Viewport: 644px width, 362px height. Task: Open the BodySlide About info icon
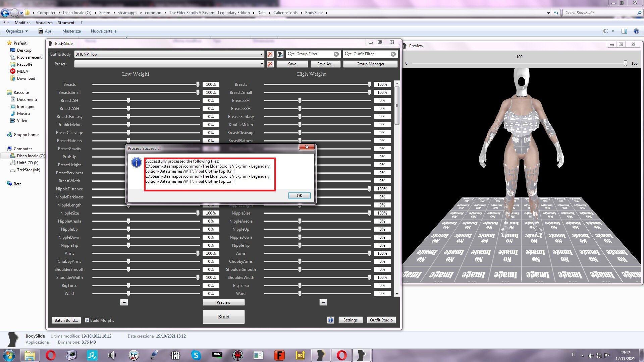(x=331, y=320)
